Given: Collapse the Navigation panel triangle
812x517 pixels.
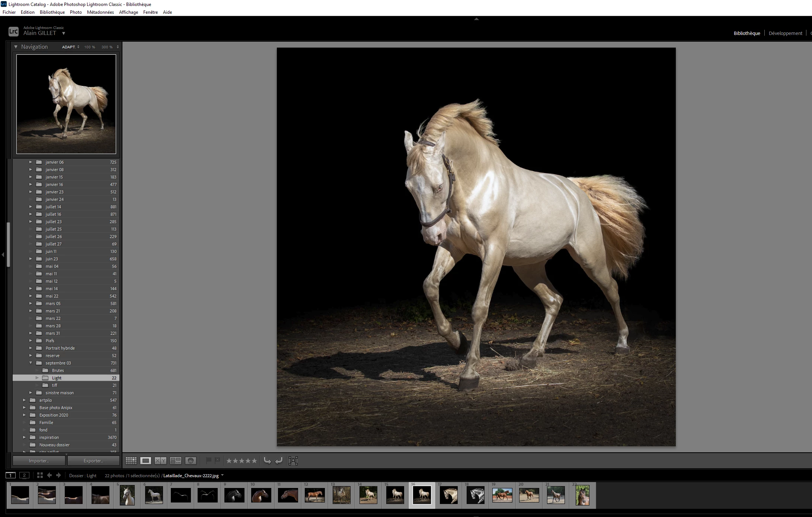Looking at the screenshot, I should tap(16, 47).
